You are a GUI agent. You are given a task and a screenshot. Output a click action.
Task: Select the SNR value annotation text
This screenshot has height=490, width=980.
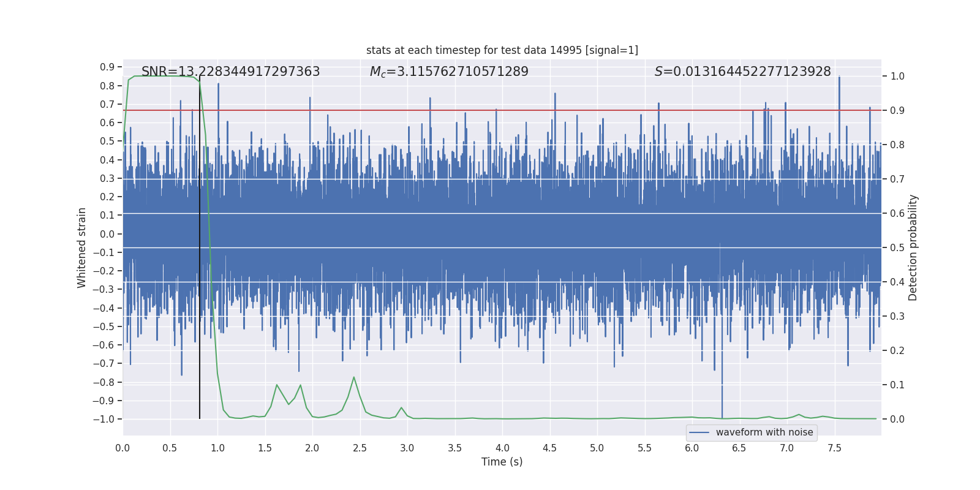point(230,72)
